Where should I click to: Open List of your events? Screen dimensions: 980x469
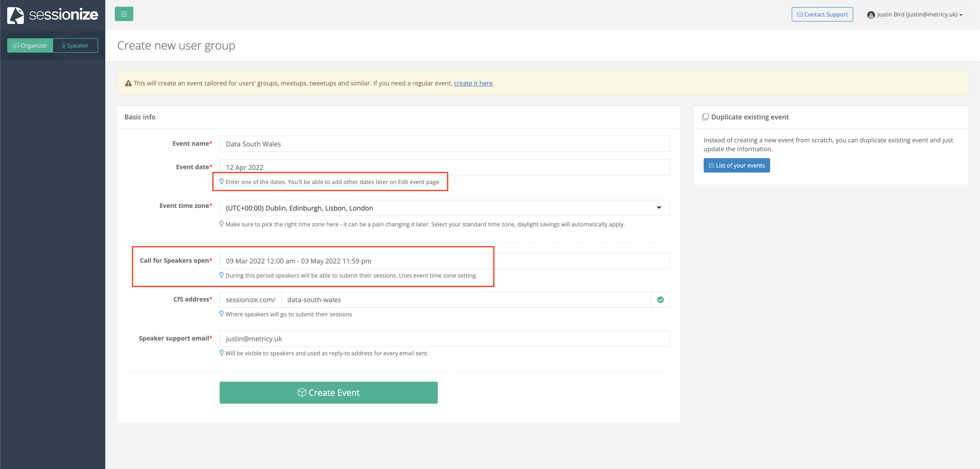736,165
